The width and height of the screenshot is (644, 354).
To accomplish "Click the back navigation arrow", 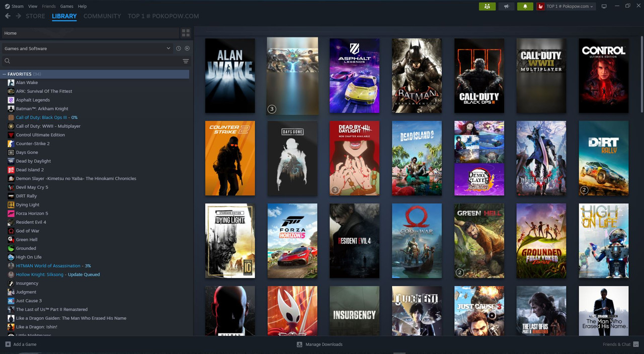I will [x=8, y=16].
